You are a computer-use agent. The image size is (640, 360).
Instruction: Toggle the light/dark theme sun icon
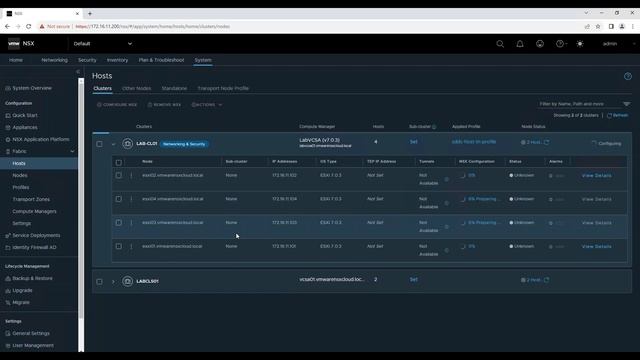pos(580,44)
